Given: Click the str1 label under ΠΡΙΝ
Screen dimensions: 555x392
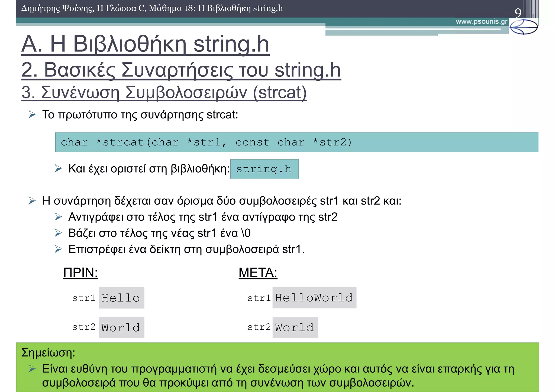Looking at the screenshot, I should pyautogui.click(x=84, y=298).
